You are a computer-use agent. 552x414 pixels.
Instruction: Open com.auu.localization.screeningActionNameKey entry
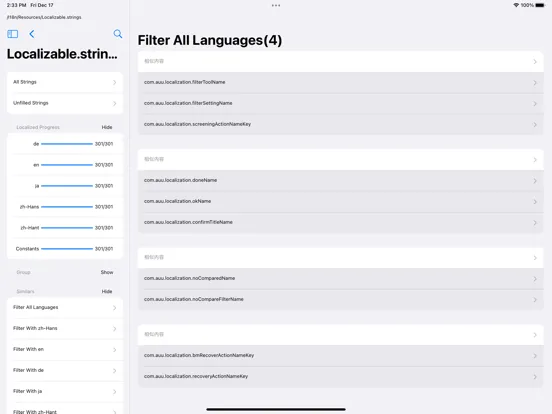pos(340,124)
